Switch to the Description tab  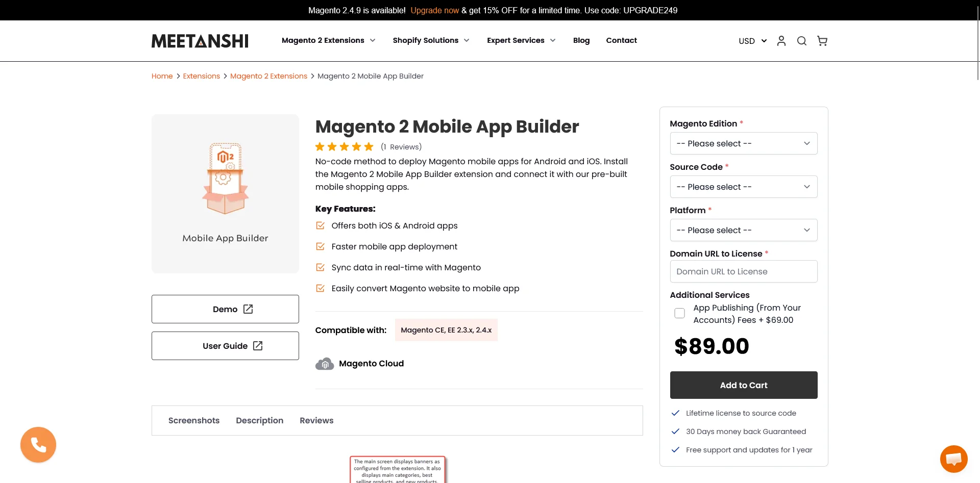click(259, 420)
